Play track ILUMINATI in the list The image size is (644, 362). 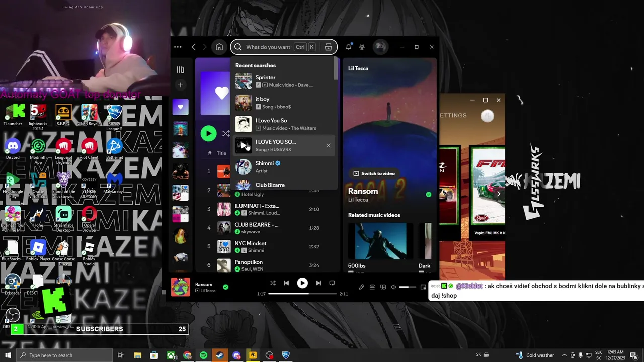click(x=257, y=206)
